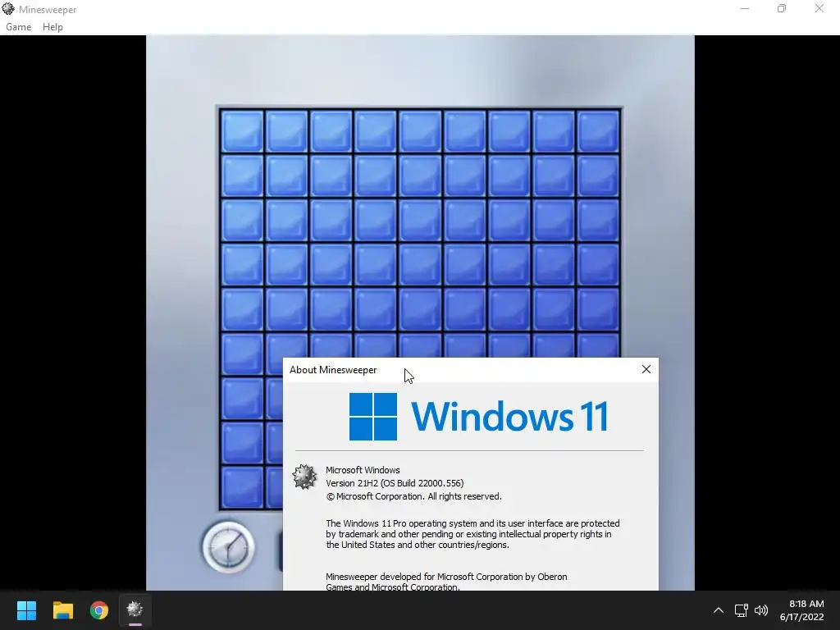Reveal the bottom-left tile of the minefield
This screenshot has width=840, height=630.
242,487
